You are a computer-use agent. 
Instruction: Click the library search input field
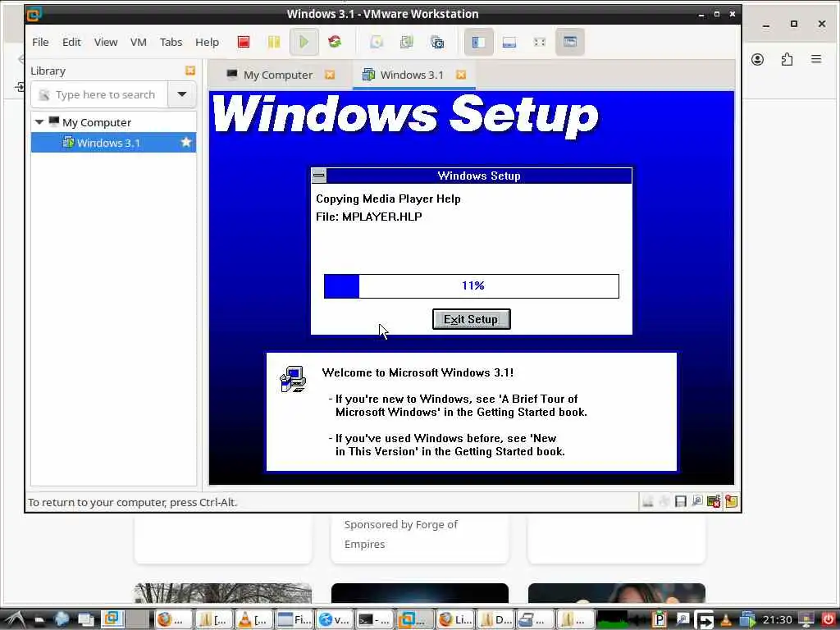pyautogui.click(x=99, y=95)
